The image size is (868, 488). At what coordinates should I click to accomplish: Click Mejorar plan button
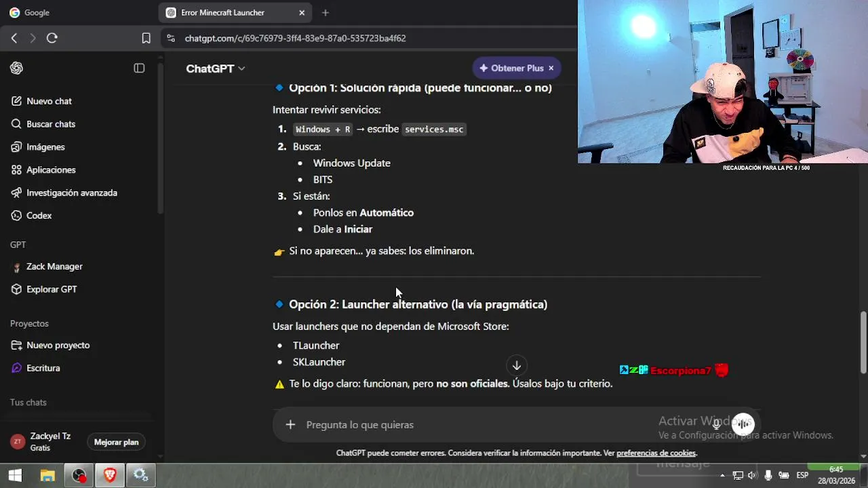[x=116, y=443]
